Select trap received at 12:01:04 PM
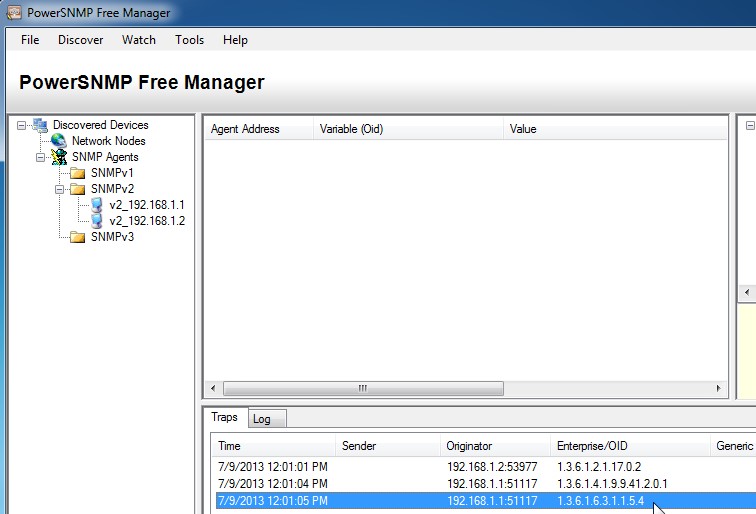The width and height of the screenshot is (756, 514). [x=485, y=484]
